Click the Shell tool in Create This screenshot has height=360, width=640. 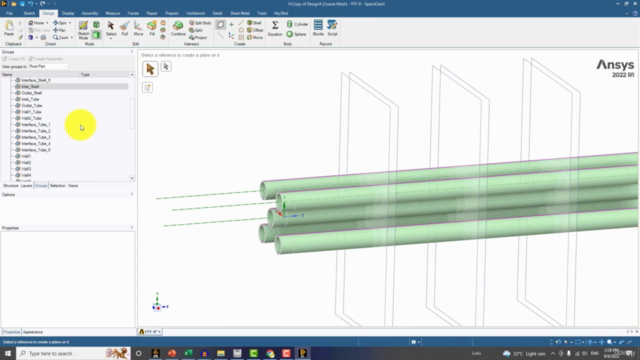[x=254, y=23]
